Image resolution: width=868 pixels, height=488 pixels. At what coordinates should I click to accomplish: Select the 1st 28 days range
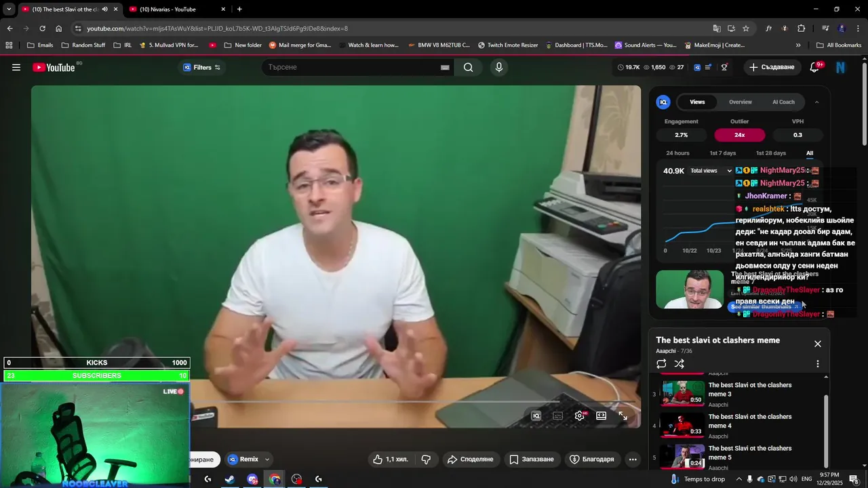[x=771, y=153]
